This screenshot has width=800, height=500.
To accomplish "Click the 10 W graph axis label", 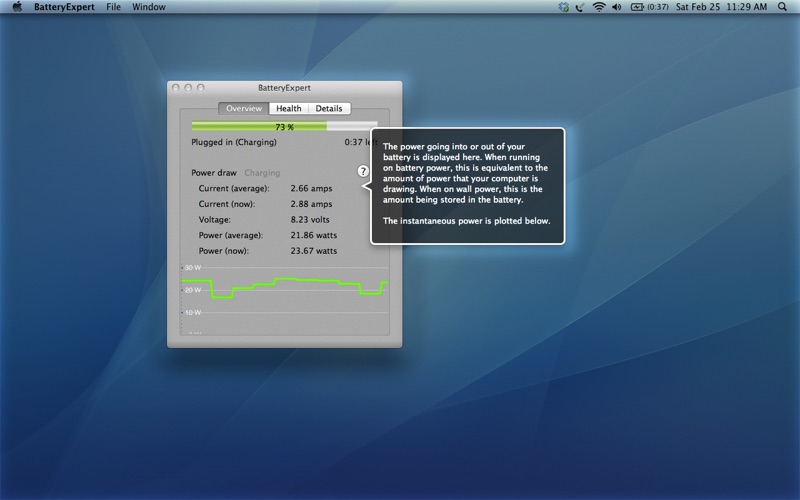I will tap(193, 312).
